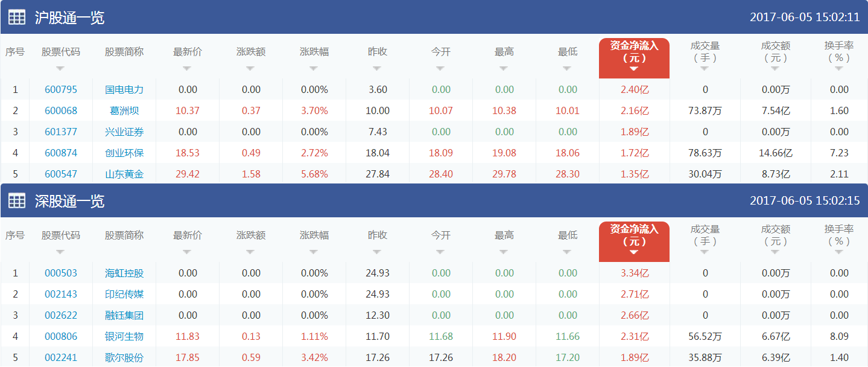Sort 深股通 table by 换手率 arrow

click(x=839, y=252)
